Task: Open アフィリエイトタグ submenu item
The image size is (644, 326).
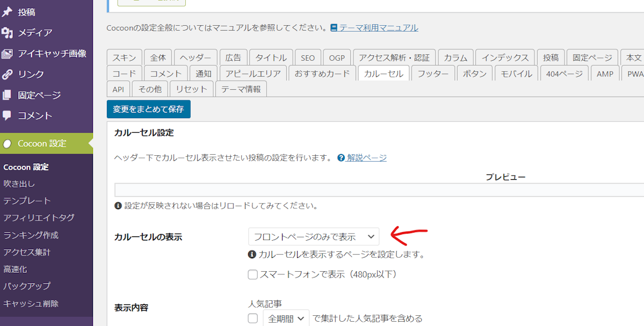Action: (39, 218)
